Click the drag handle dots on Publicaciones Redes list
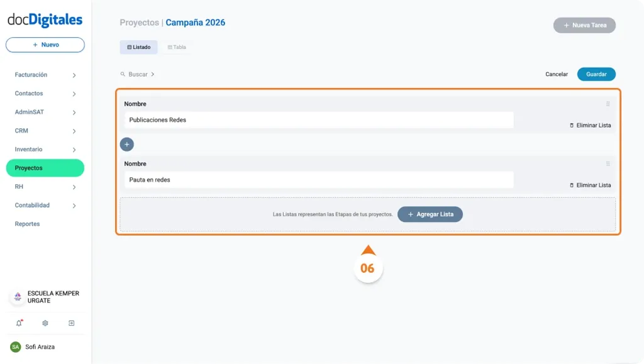This screenshot has width=644, height=364. coord(608,104)
